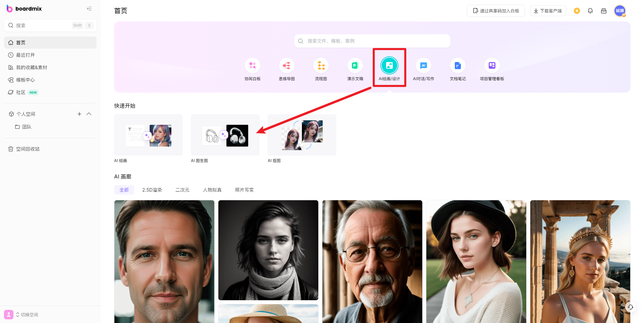Open AI对话/写作 tool

[424, 69]
